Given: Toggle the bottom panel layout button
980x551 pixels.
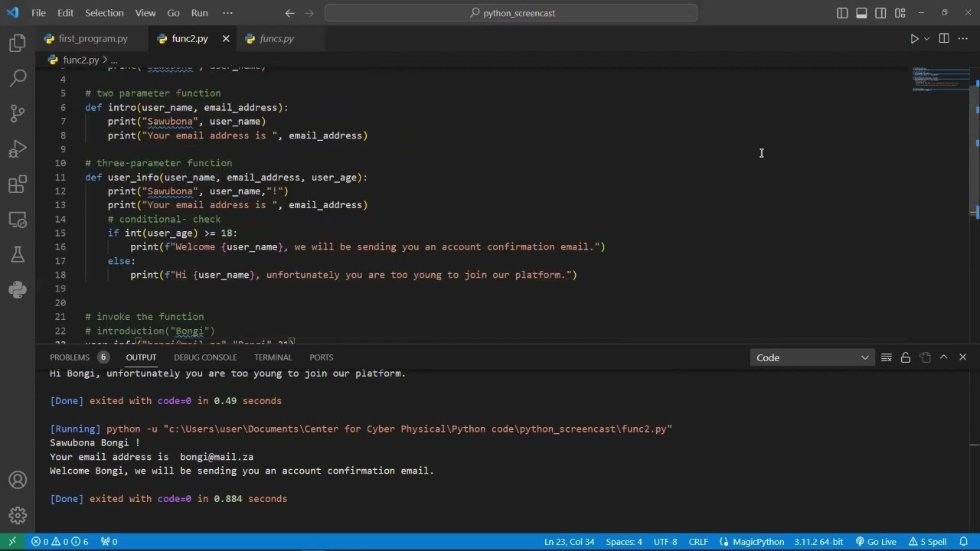Looking at the screenshot, I should pyautogui.click(x=861, y=13).
